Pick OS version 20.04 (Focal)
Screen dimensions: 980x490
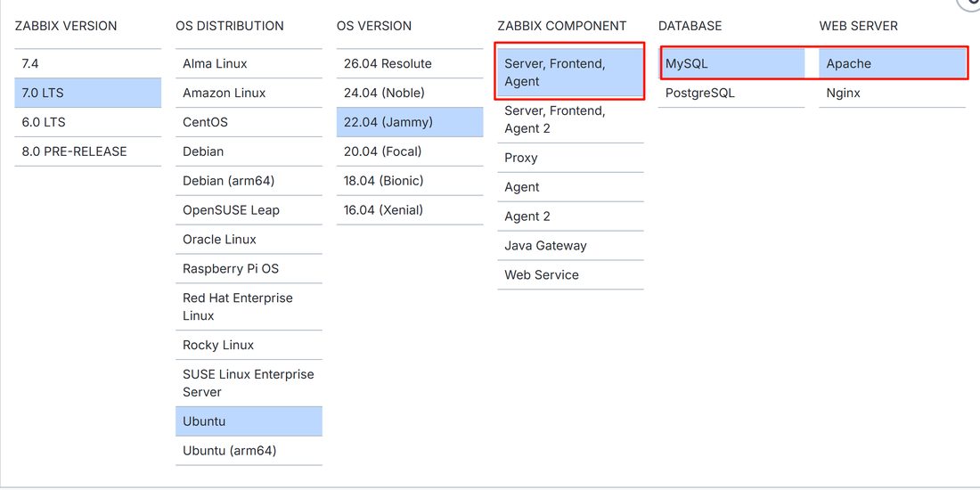tap(410, 151)
